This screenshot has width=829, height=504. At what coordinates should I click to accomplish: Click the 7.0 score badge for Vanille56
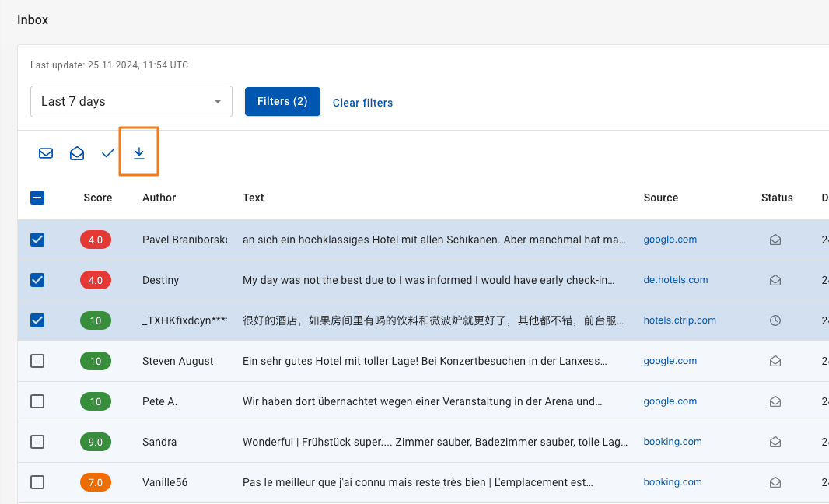pos(96,482)
